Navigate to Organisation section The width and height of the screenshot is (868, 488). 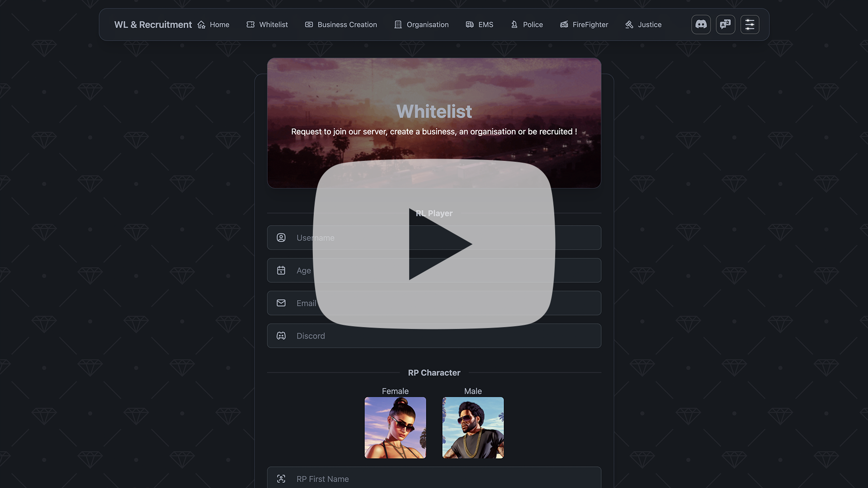(x=421, y=24)
